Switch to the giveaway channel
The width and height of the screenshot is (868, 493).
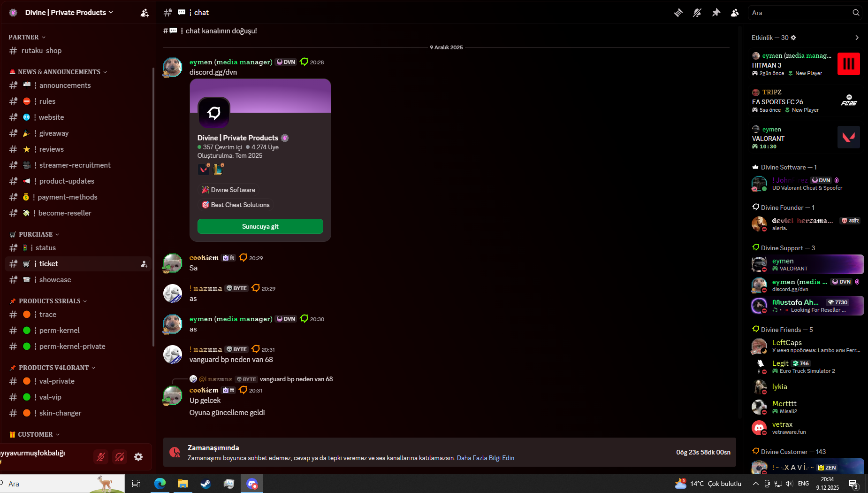coord(78,133)
